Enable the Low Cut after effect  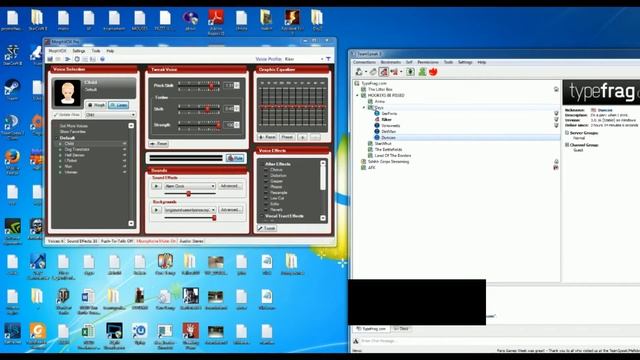(266, 198)
